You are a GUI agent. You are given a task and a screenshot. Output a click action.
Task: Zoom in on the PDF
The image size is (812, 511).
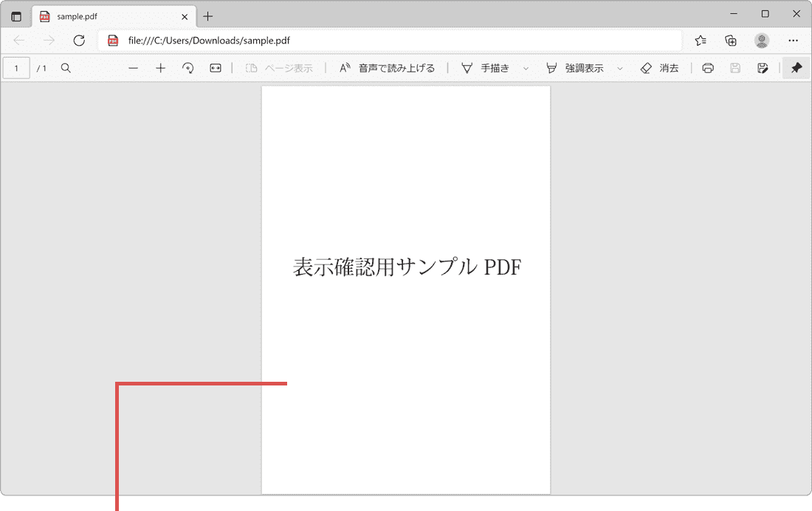click(161, 68)
